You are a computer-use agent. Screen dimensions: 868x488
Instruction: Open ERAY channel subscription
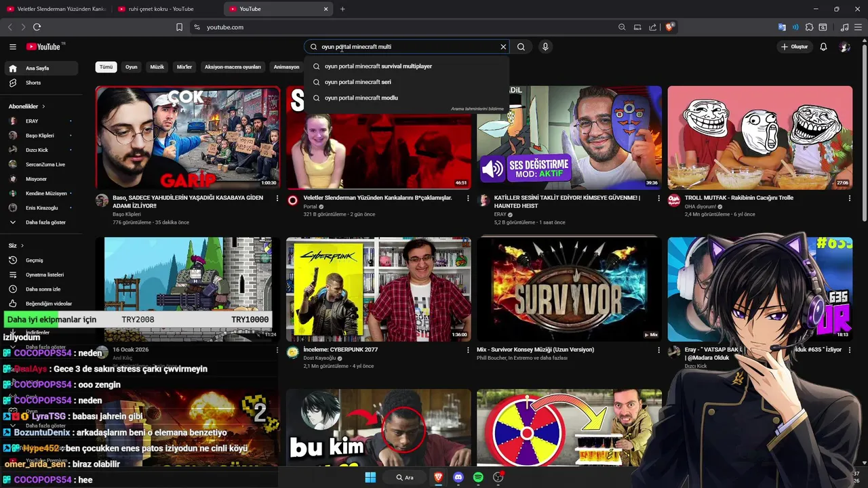(41, 121)
